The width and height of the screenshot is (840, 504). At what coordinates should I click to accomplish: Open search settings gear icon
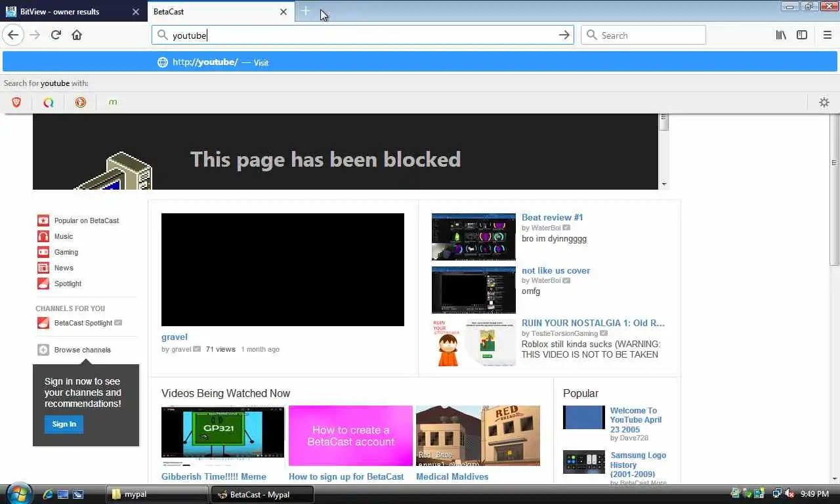(x=824, y=102)
